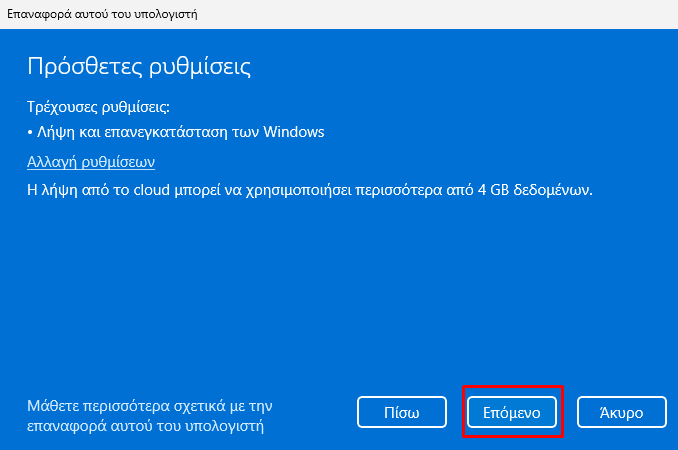The height and width of the screenshot is (450, 678).
Task: Click the cloud download 4 GB notice text
Action: [x=310, y=190]
